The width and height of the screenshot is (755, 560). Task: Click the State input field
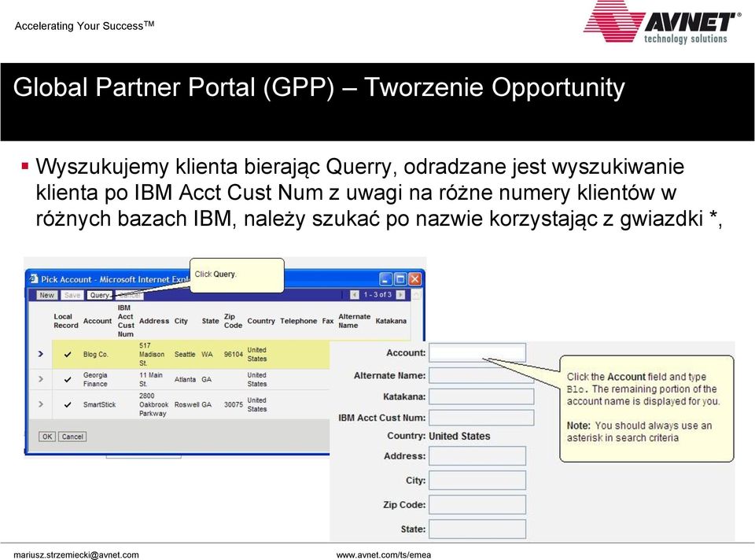[x=477, y=529]
